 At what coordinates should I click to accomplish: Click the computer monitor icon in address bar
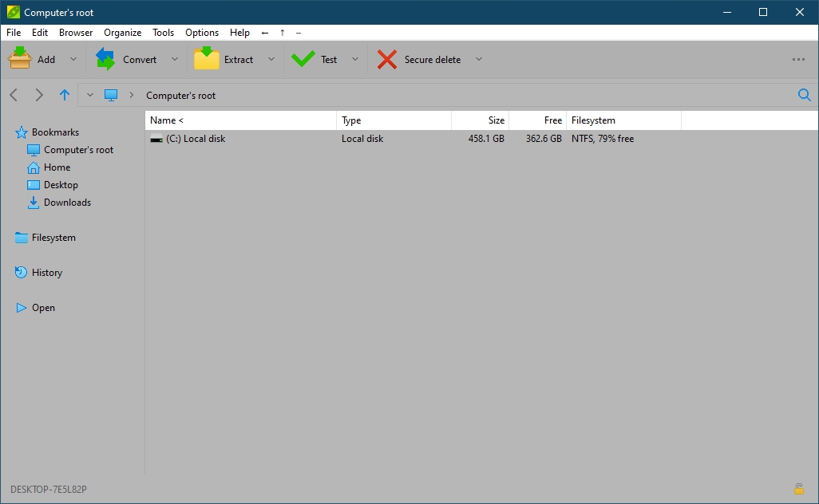pos(110,95)
